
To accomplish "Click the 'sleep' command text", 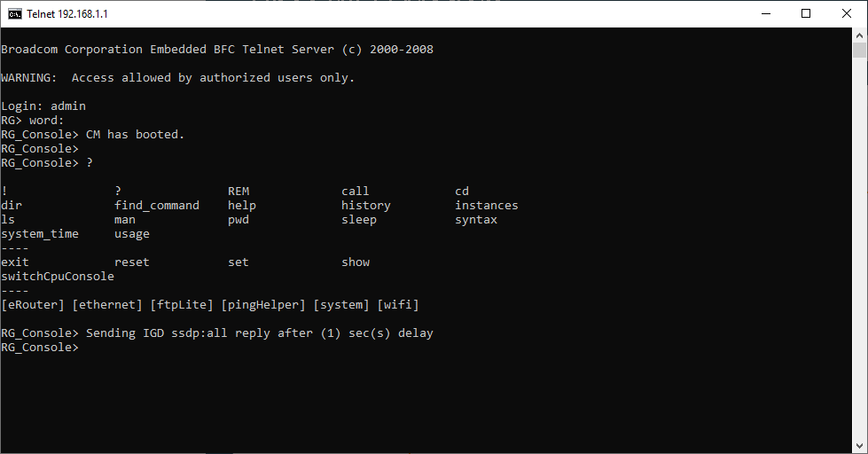I will (x=359, y=220).
